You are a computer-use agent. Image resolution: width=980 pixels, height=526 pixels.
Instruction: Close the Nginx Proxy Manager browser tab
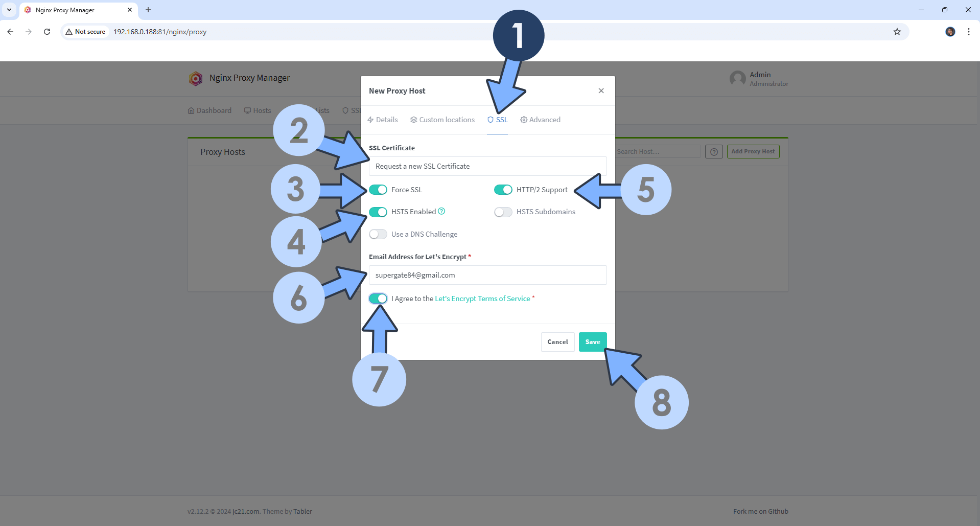tap(130, 10)
